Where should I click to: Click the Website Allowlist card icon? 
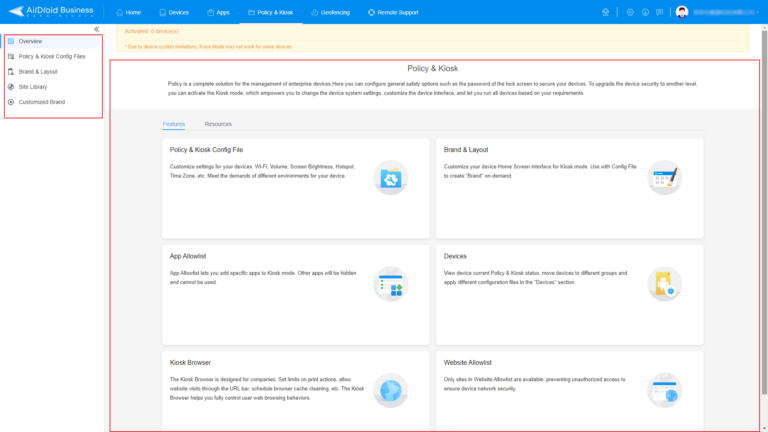[663, 389]
